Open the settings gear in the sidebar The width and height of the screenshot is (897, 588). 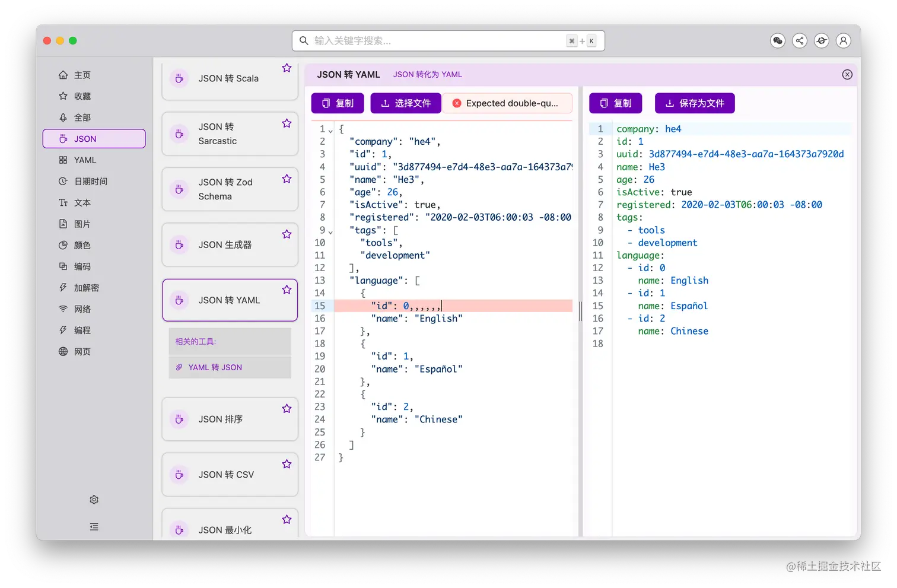point(94,500)
